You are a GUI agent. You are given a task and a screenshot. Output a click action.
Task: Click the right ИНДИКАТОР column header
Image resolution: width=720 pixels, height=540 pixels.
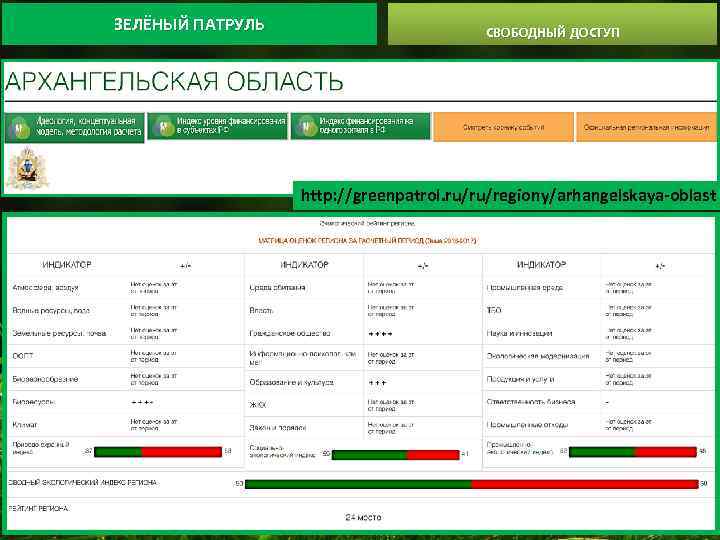click(x=541, y=265)
